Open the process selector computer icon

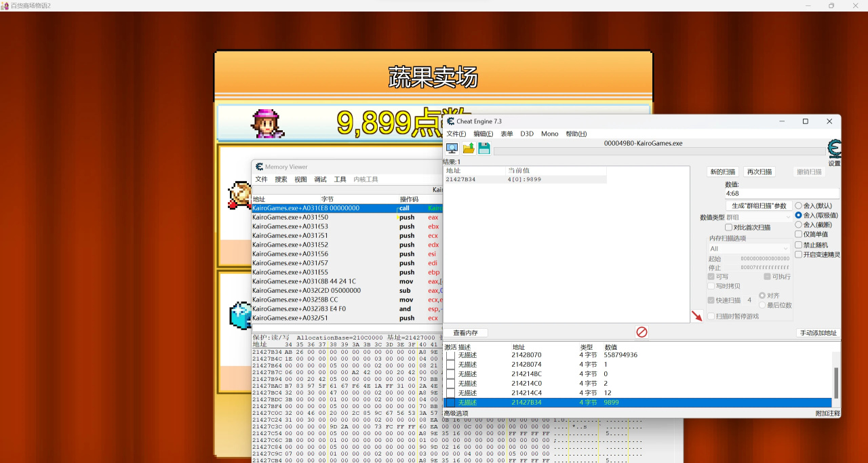click(x=452, y=148)
